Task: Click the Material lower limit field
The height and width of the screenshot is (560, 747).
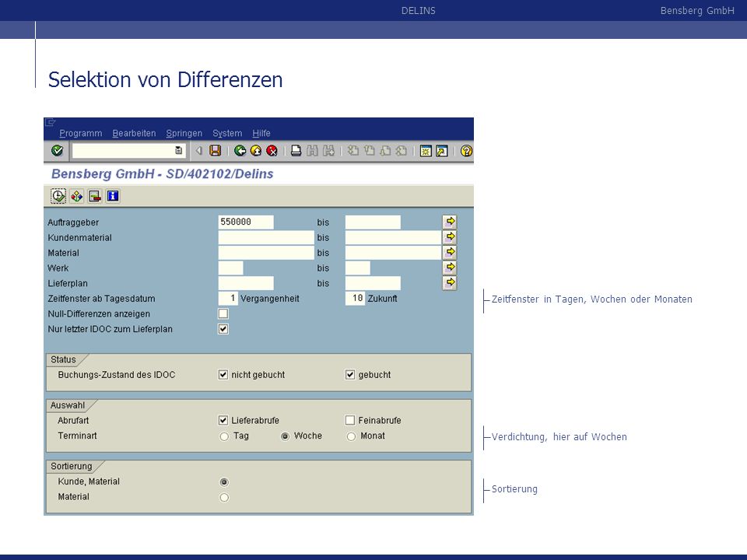Action: click(x=266, y=252)
